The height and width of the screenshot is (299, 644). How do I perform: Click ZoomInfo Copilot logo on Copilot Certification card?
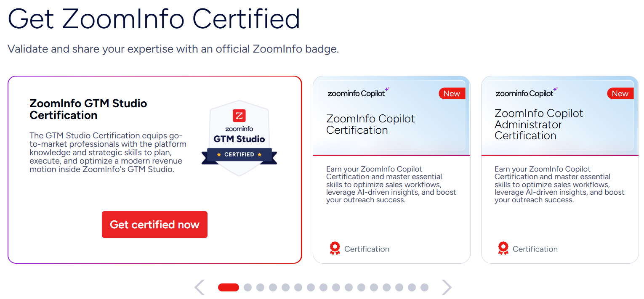[359, 93]
